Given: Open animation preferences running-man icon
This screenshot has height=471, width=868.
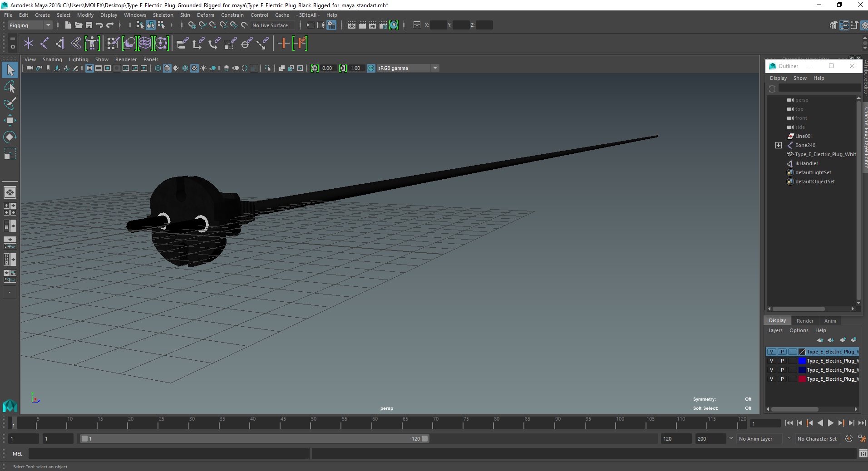Looking at the screenshot, I should (861, 438).
